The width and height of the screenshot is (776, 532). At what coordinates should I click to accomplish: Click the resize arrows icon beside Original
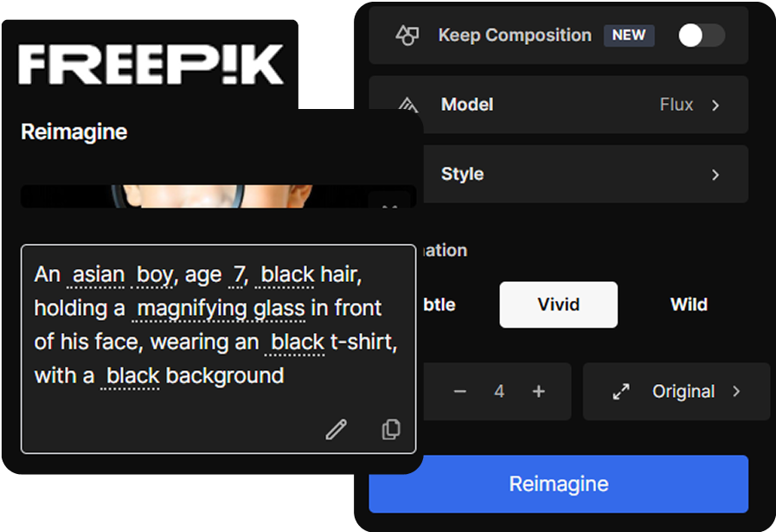pyautogui.click(x=621, y=392)
